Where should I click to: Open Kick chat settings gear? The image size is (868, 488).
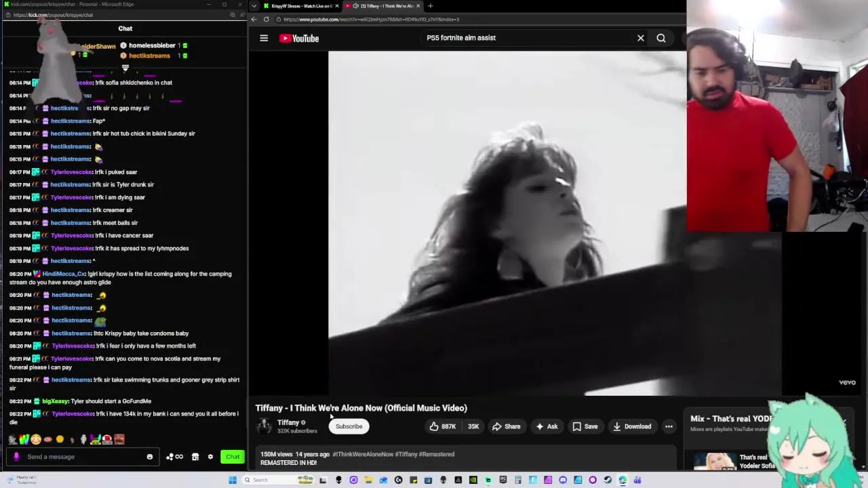210,457
